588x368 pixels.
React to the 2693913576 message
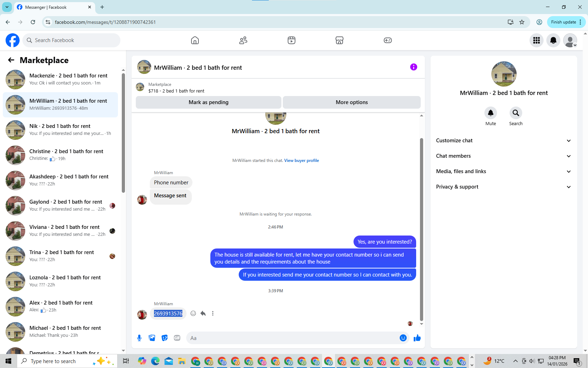coord(193,313)
